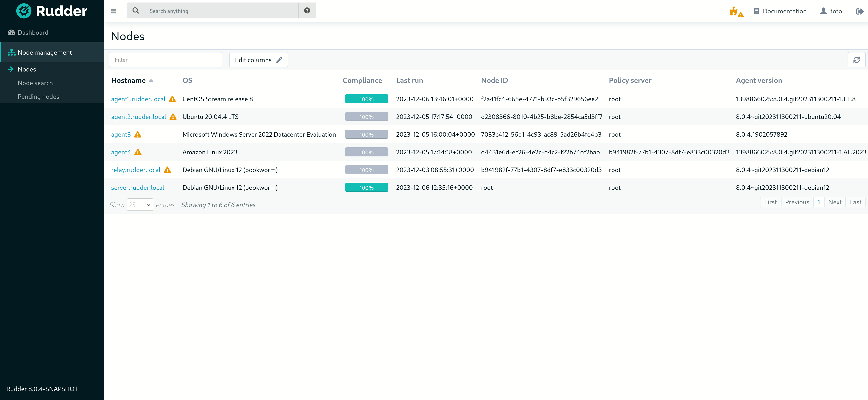Click Rudder 8.0.4-SNAPSHOT version text
The image size is (868, 400).
(x=42, y=389)
